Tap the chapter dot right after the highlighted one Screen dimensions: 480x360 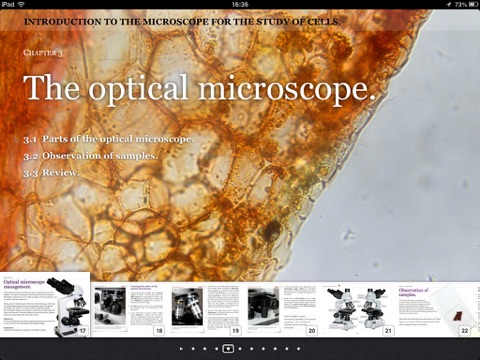coord(240,349)
